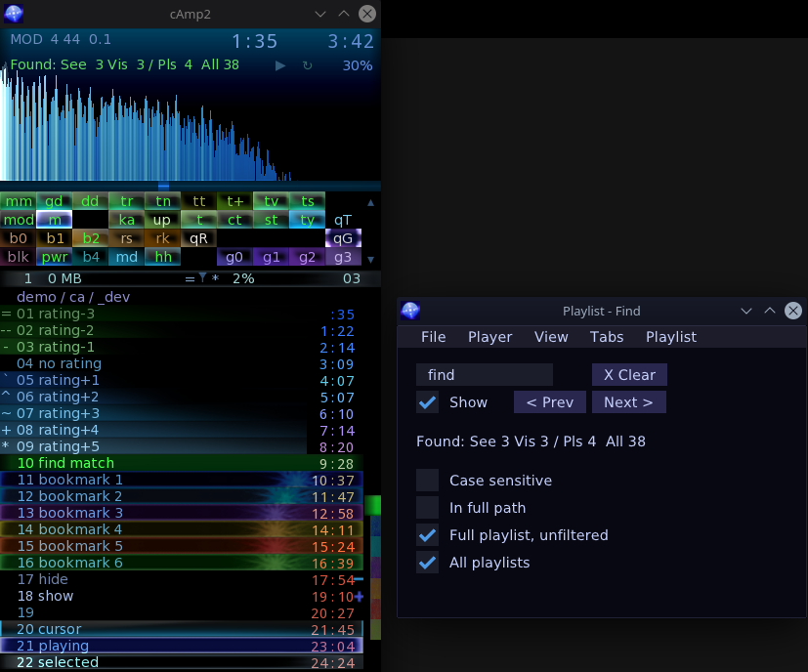
Task: Switch to the st playlist tab
Action: (271, 220)
